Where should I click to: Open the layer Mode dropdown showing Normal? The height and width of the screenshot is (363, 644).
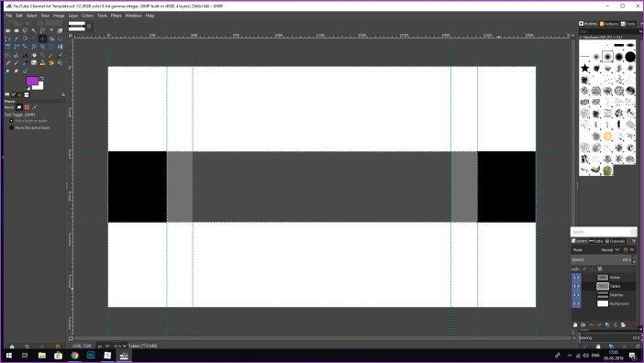[x=610, y=249]
